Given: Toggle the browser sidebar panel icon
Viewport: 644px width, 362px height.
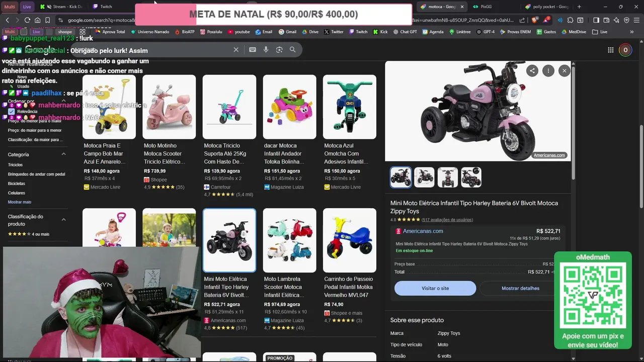Looking at the screenshot, I should [596, 20].
